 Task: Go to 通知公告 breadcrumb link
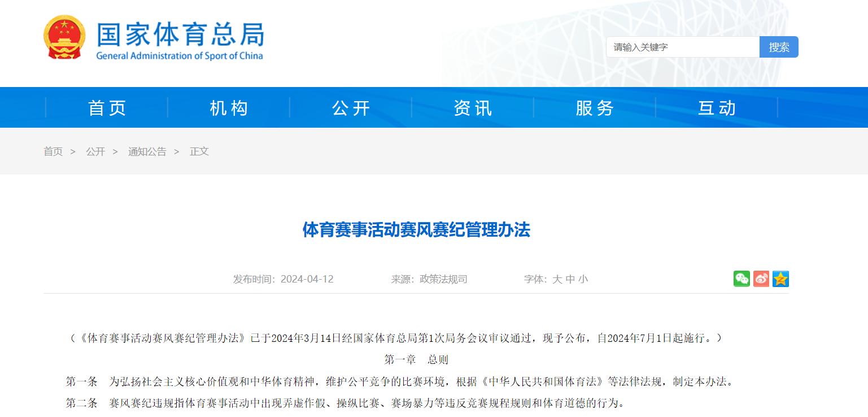[147, 151]
